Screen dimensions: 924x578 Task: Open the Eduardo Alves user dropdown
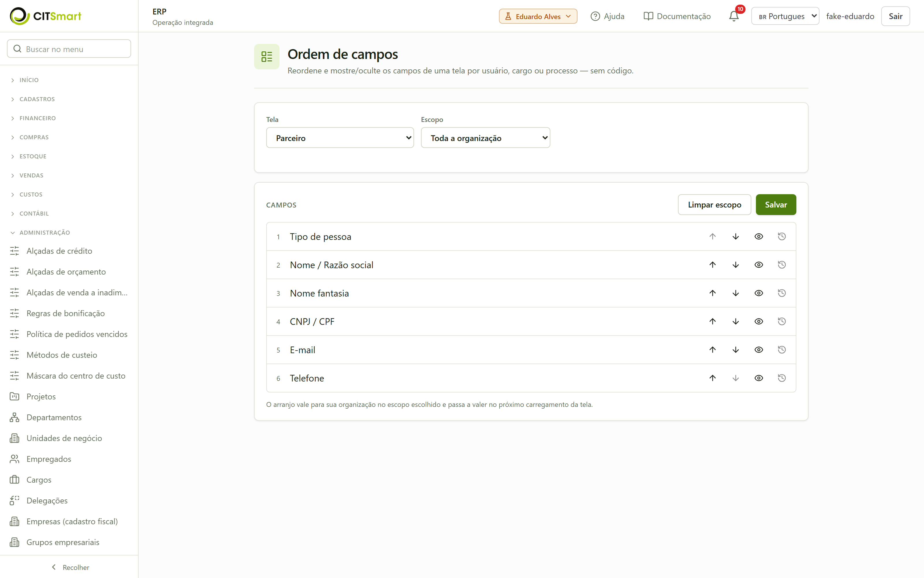point(538,16)
